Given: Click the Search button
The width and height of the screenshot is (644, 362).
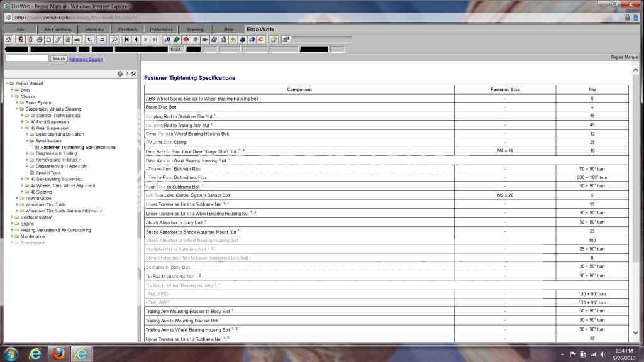Looking at the screenshot, I should coord(58,58).
